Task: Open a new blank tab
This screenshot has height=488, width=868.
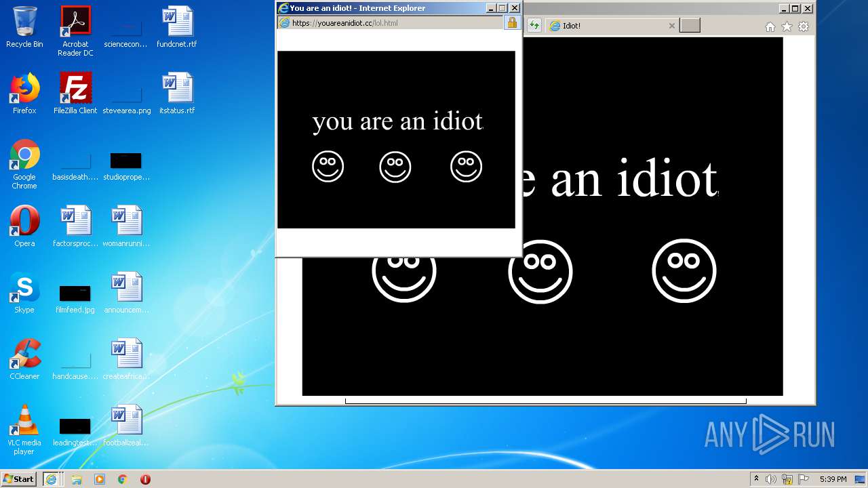Action: pos(690,26)
